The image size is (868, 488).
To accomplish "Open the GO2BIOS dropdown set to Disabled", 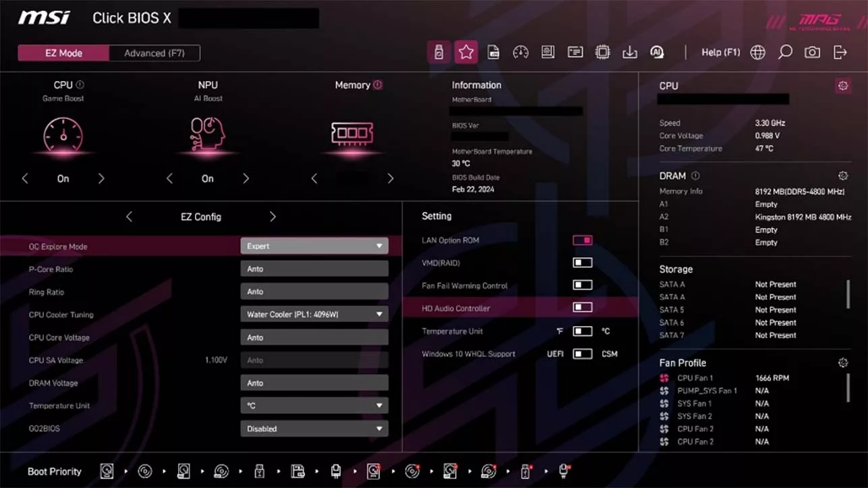I will (314, 428).
